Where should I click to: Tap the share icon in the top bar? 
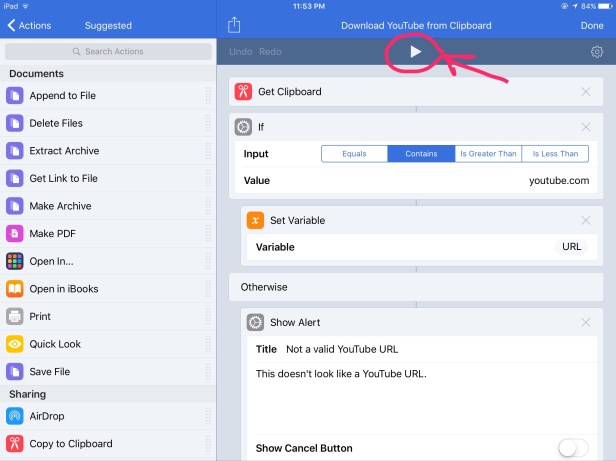pyautogui.click(x=234, y=25)
